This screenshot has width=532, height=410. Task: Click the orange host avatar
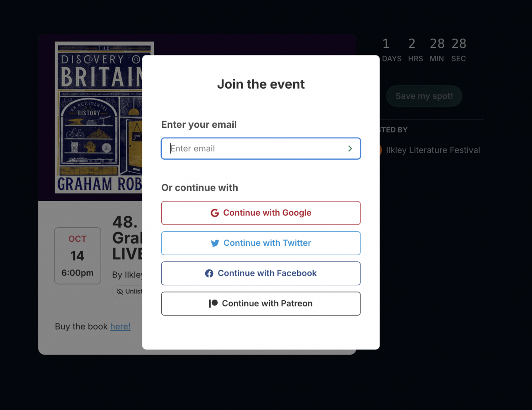pos(378,150)
